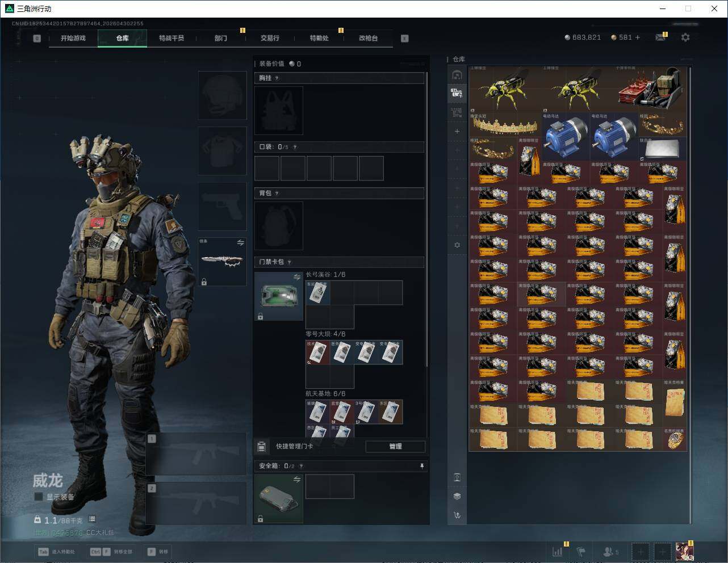The image size is (728, 563).
Task: Click the plus beside the 581 currency
Action: pyautogui.click(x=638, y=37)
